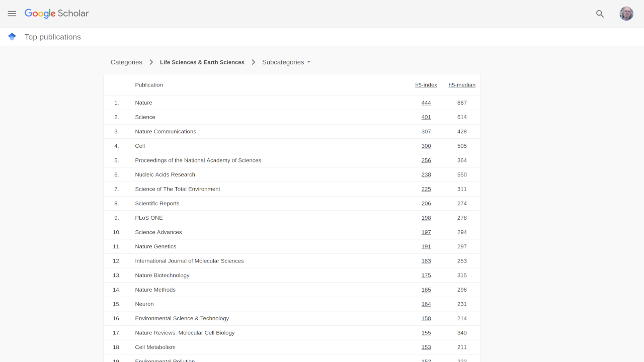
Task: View Nature Genetics h5-index 191
Action: coord(426,247)
